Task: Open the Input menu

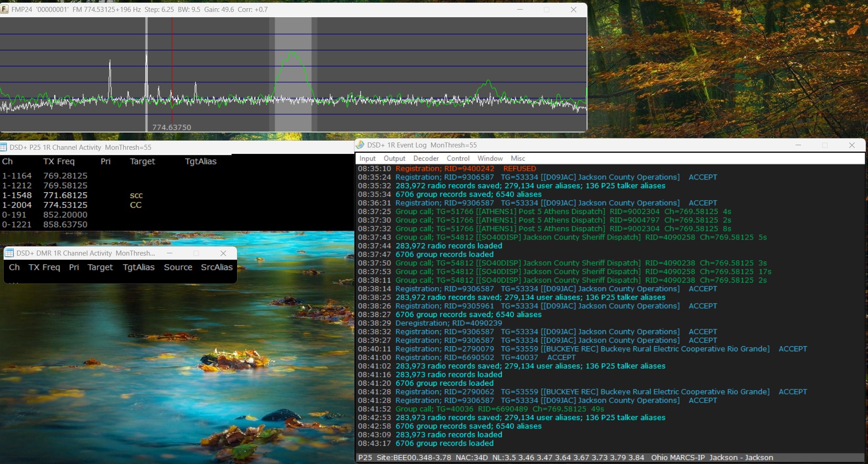Action: pos(367,158)
